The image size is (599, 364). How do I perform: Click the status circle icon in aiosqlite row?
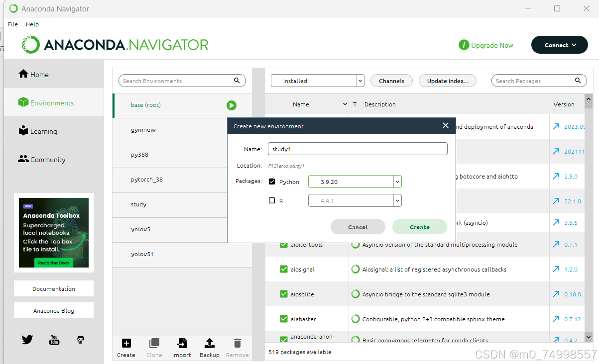click(356, 294)
